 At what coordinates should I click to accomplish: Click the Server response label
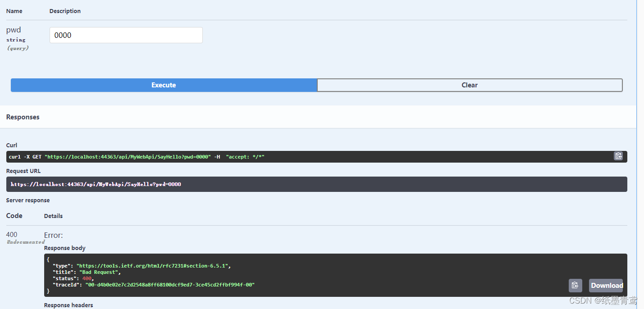28,200
